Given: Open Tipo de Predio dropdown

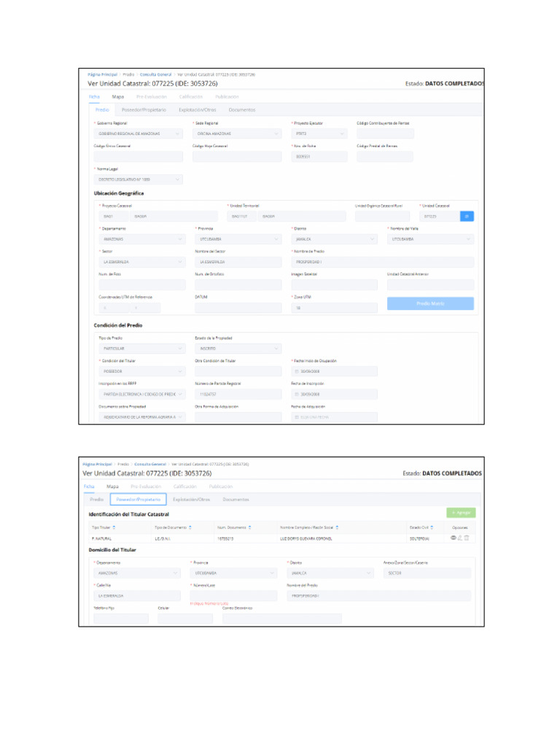Looking at the screenshot, I should (142, 349).
